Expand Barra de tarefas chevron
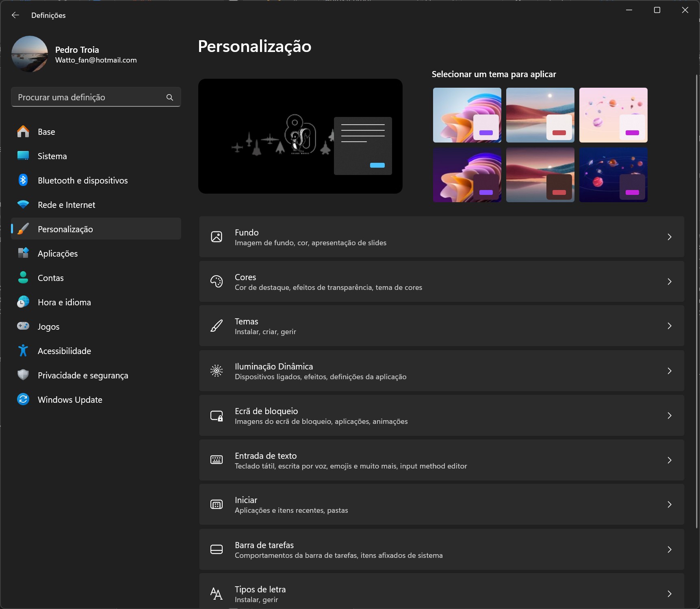 pyautogui.click(x=669, y=549)
